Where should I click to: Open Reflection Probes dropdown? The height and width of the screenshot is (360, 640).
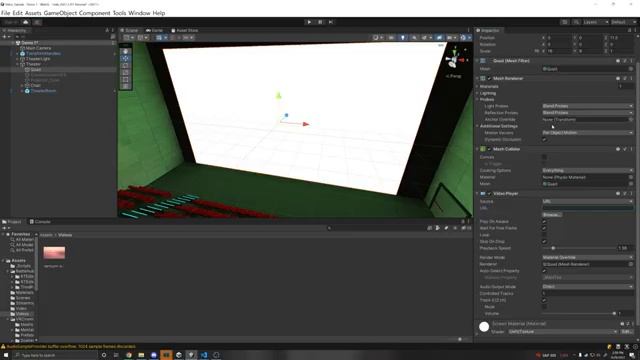click(x=587, y=113)
